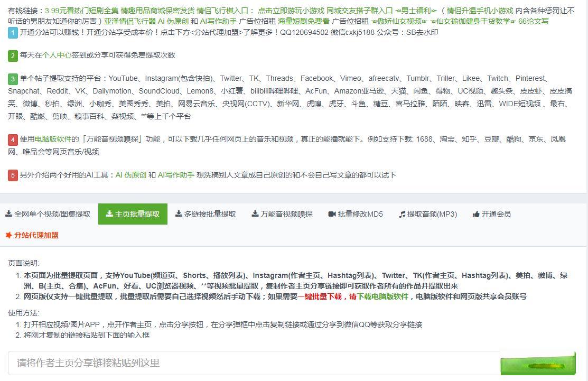The height and width of the screenshot is (381, 588).
Task: Open the 海量短剧免费看 link
Action: tap(304, 21)
